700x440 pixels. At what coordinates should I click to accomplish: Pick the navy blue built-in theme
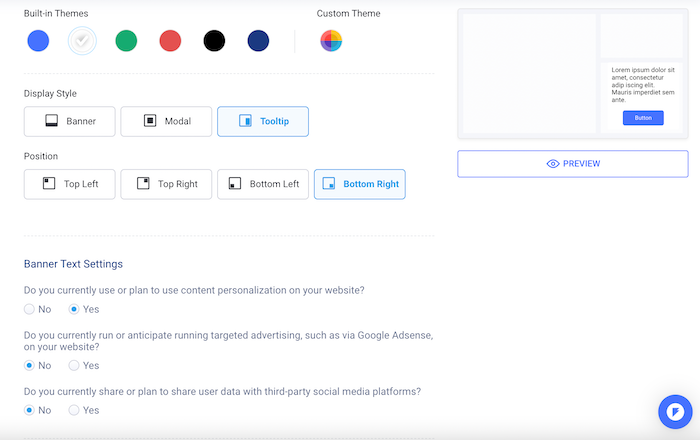tap(258, 41)
